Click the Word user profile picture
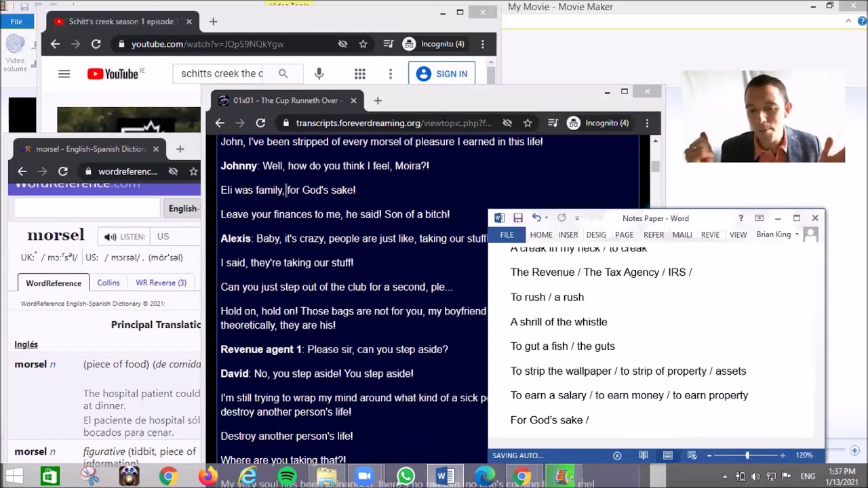868x488 pixels. pos(810,235)
